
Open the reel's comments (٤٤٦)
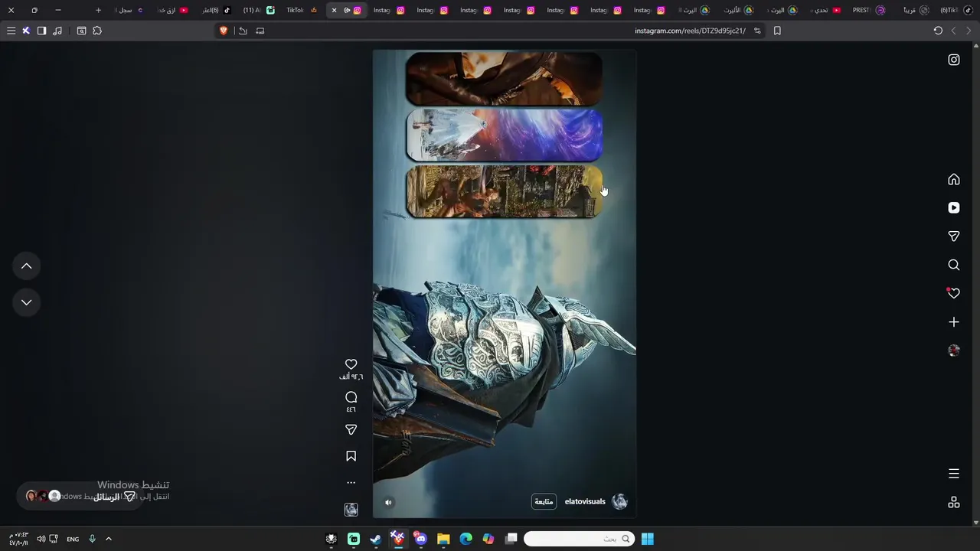[351, 397]
